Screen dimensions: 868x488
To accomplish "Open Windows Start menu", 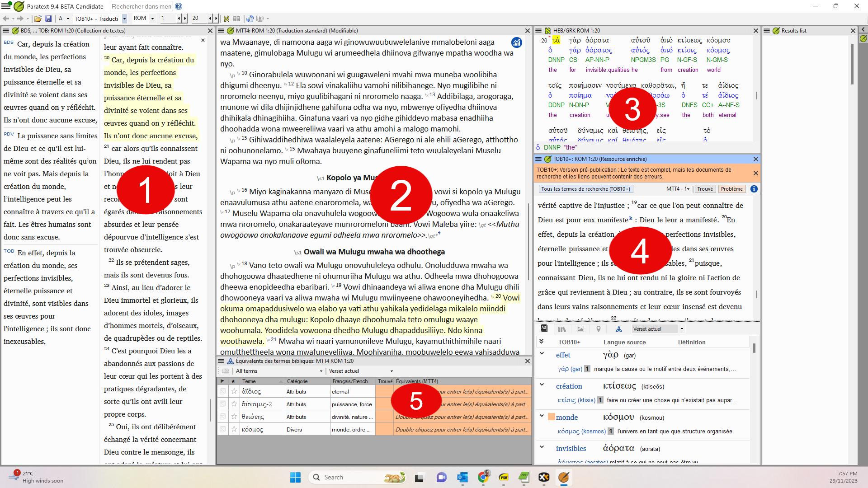I will pos(295,477).
